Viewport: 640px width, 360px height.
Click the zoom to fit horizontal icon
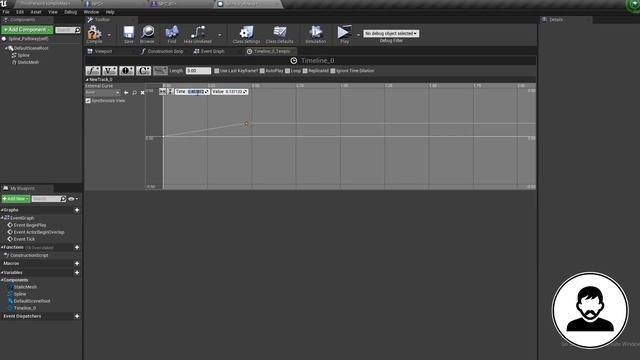[162, 92]
